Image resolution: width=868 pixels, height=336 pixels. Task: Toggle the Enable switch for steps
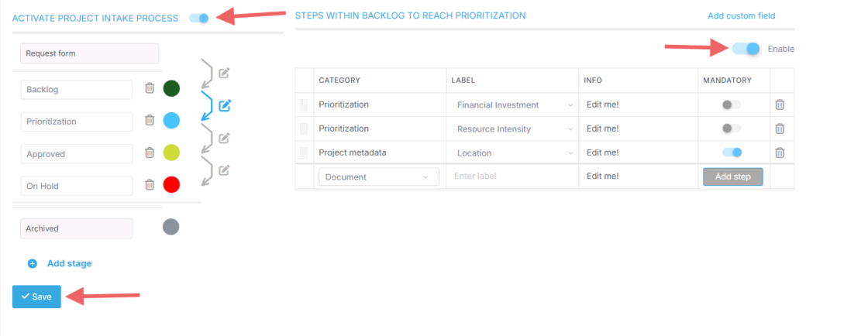[746, 49]
